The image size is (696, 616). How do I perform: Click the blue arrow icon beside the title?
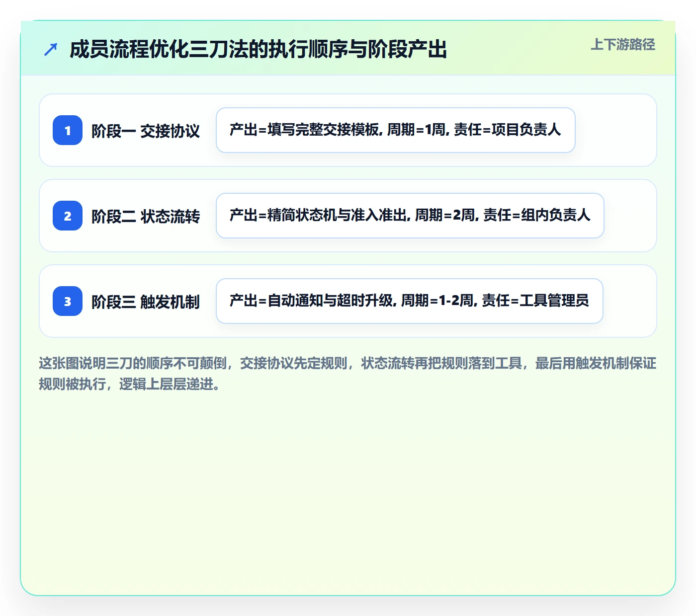pos(51,49)
